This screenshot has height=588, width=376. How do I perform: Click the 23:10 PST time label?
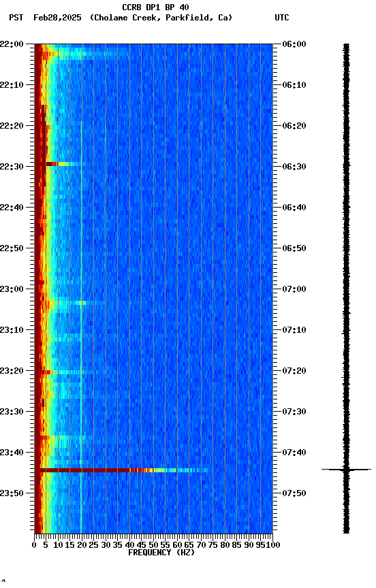tap(12, 330)
